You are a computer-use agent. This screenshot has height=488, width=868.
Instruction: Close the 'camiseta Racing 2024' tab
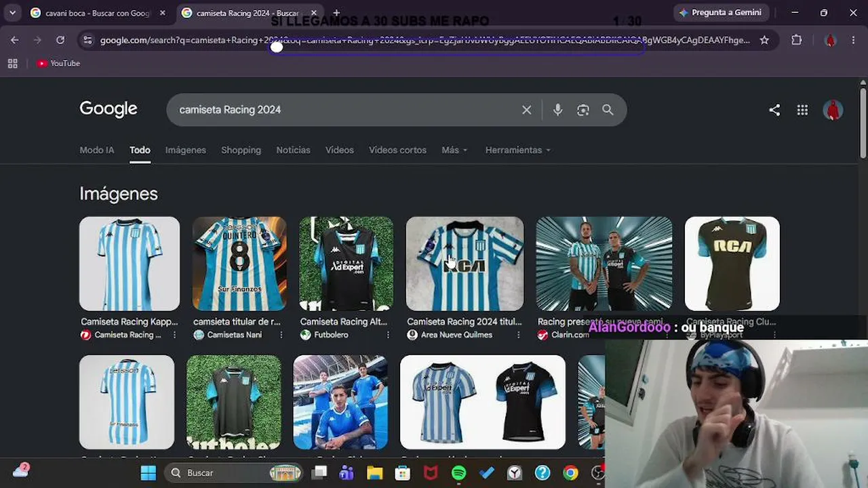tap(314, 13)
